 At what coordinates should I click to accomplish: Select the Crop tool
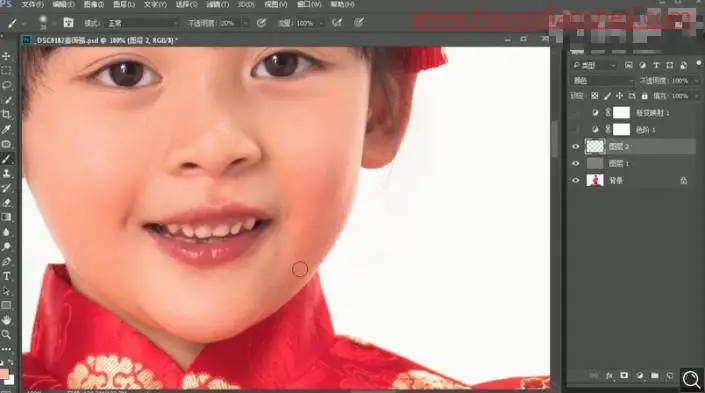[x=6, y=115]
